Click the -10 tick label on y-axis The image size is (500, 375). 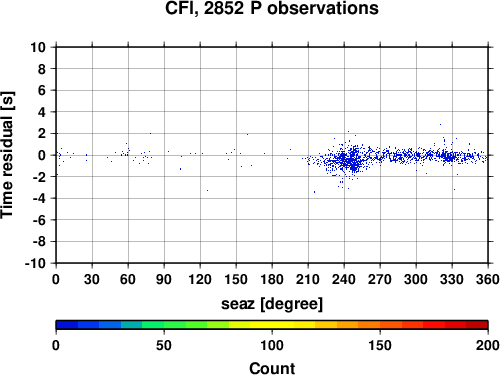pos(36,263)
